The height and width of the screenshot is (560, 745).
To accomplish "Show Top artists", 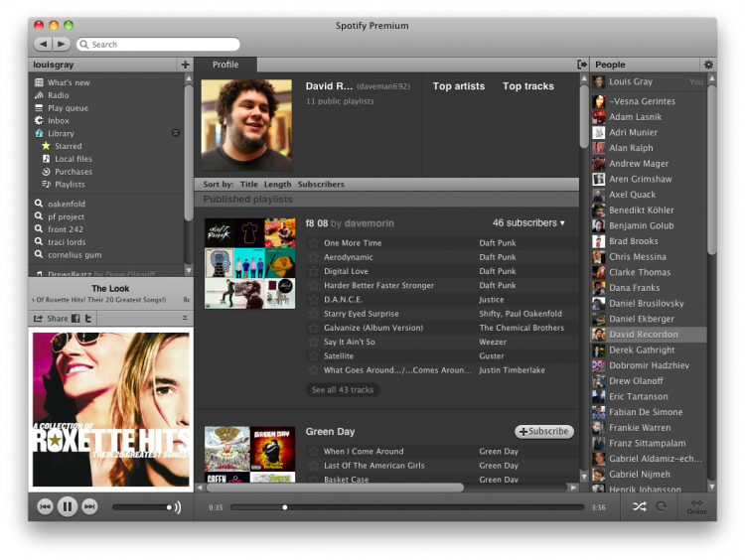I will click(x=459, y=86).
